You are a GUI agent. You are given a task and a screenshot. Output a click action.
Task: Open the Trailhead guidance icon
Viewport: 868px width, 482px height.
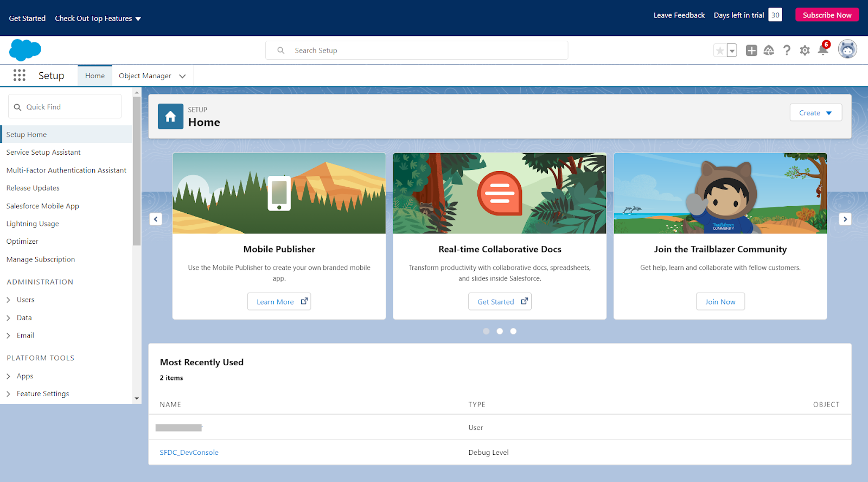[769, 50]
